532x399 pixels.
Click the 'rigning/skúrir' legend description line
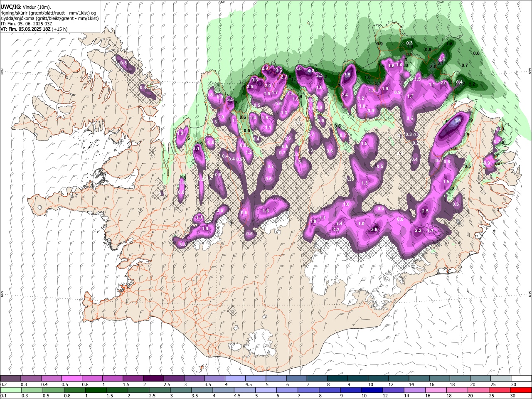(x=48, y=12)
